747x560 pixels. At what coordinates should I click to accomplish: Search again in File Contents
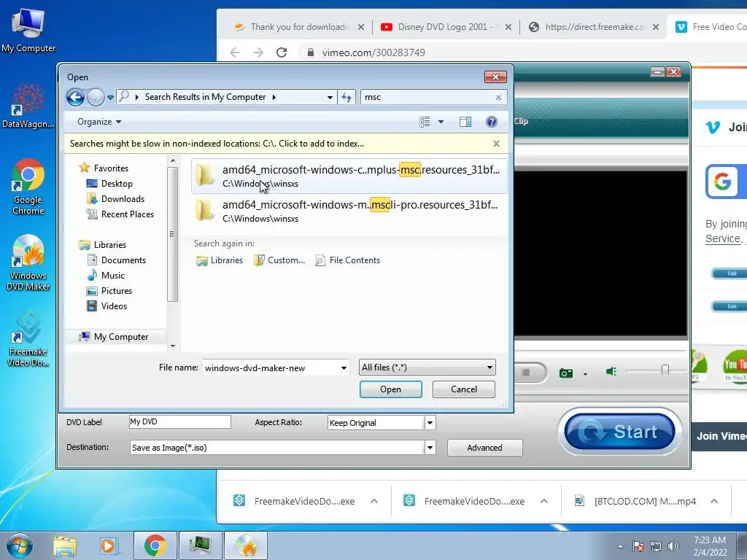[348, 260]
